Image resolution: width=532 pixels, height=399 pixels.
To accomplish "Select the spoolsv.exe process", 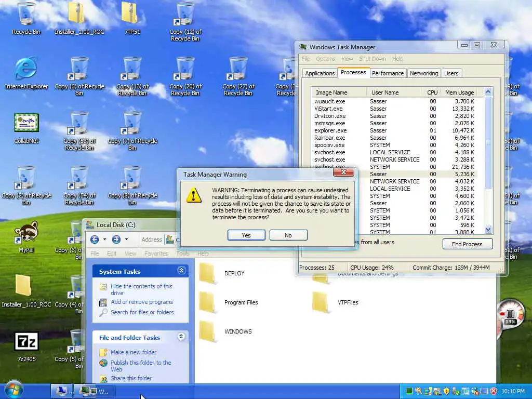I will [x=394, y=145].
